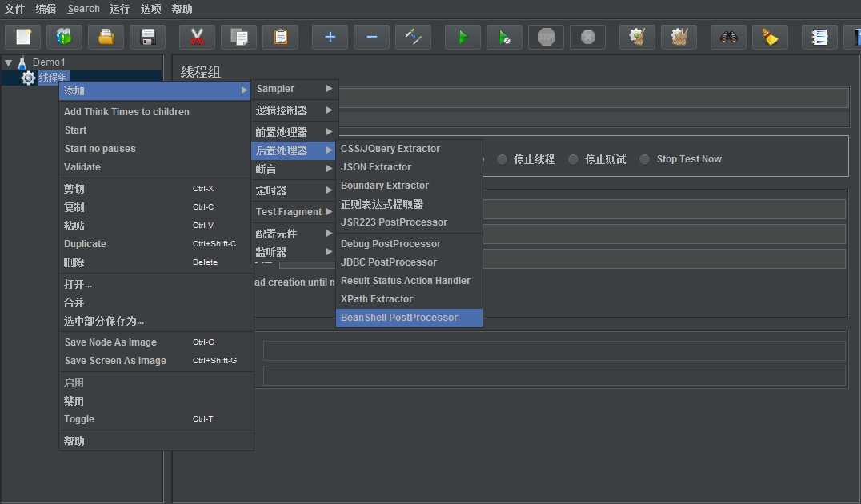The image size is (861, 504).
Task: Click the Demo1 test plan flask icon
Action: click(x=22, y=62)
